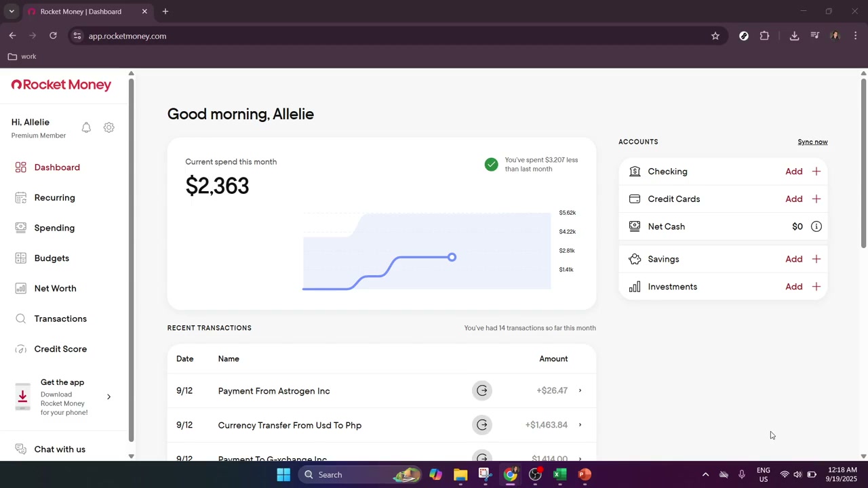The image size is (868, 488).
Task: Click the Investments bar chart icon
Action: click(635, 287)
